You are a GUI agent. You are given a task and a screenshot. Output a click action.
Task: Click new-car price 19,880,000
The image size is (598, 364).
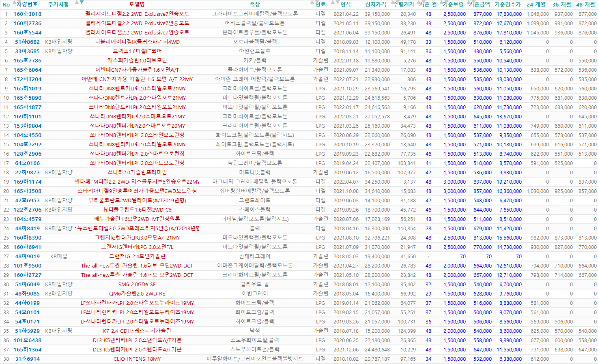point(377,60)
